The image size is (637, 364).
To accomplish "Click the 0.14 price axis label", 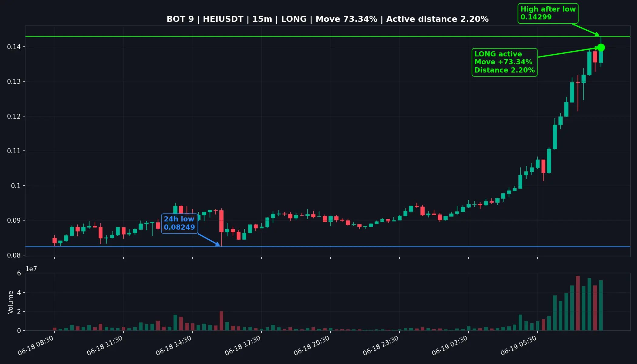I will pos(14,47).
